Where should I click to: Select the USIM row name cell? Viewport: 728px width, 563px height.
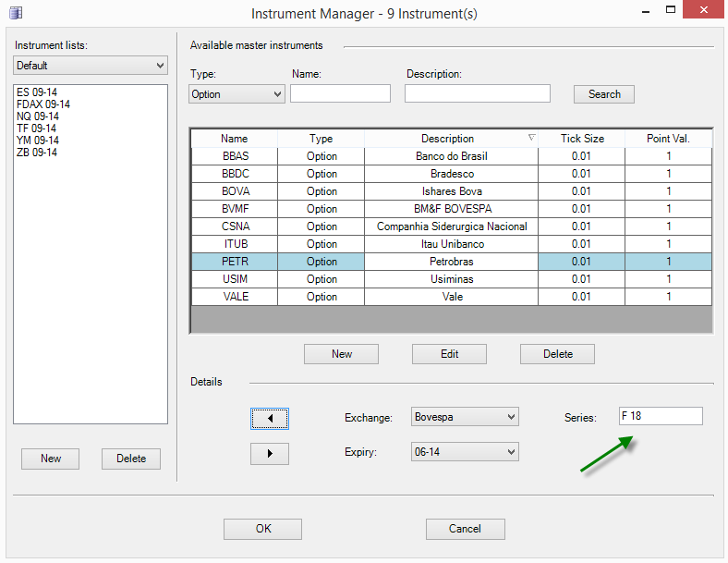pyautogui.click(x=235, y=279)
